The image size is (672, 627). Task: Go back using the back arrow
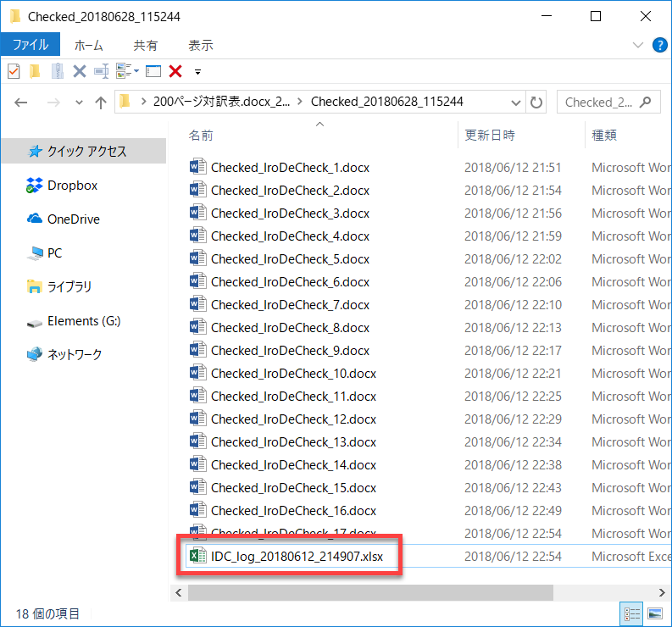[21, 103]
